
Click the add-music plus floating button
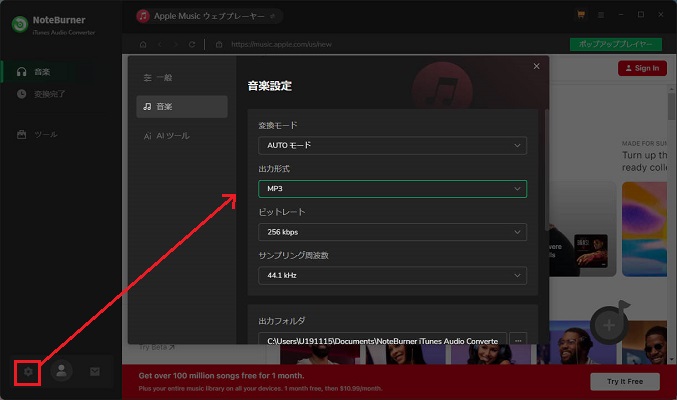click(x=609, y=325)
